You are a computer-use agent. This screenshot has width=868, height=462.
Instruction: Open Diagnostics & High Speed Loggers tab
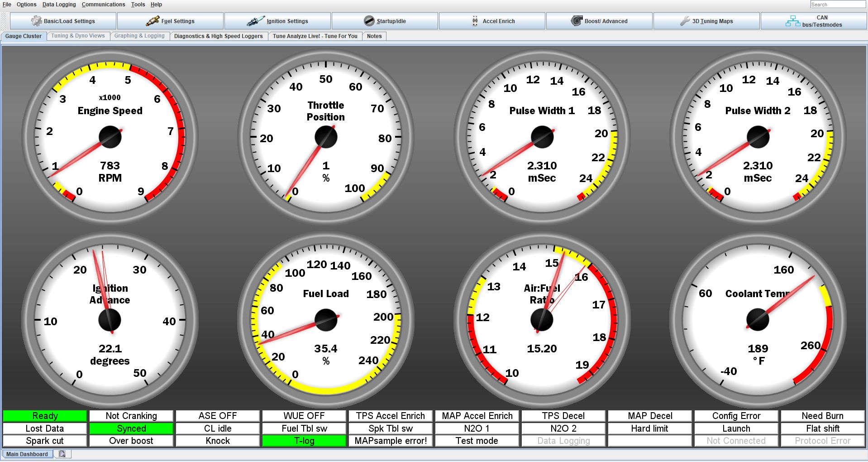tap(218, 36)
